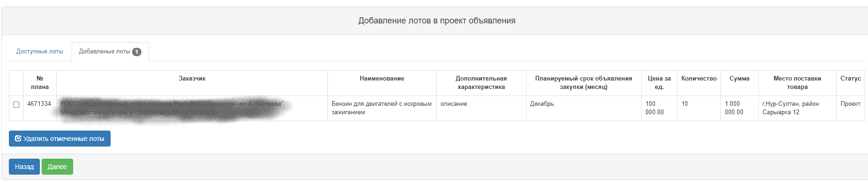Viewport: 868px width, 191px height.
Task: Click the Удалить отмеченные лоты button
Action: tap(59, 139)
